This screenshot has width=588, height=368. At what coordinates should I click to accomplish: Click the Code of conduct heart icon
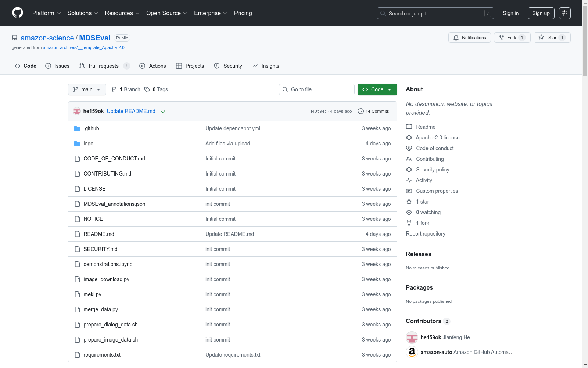click(x=409, y=148)
